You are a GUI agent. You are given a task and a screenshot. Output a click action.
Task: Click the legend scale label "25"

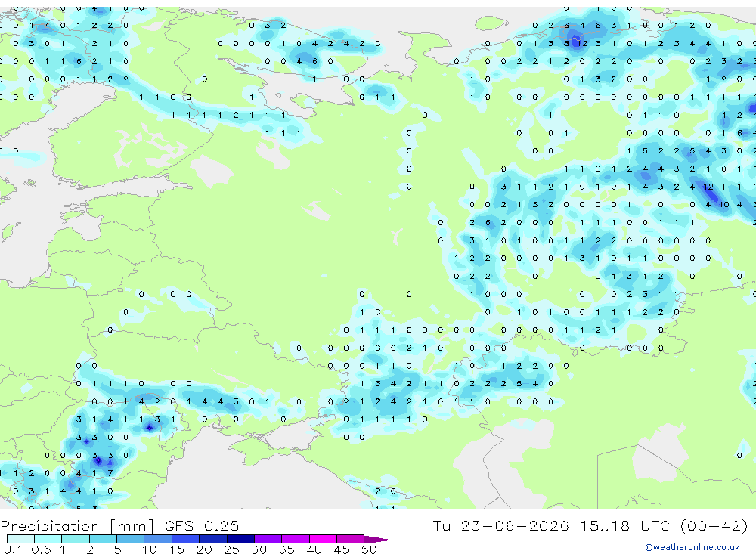(x=231, y=549)
